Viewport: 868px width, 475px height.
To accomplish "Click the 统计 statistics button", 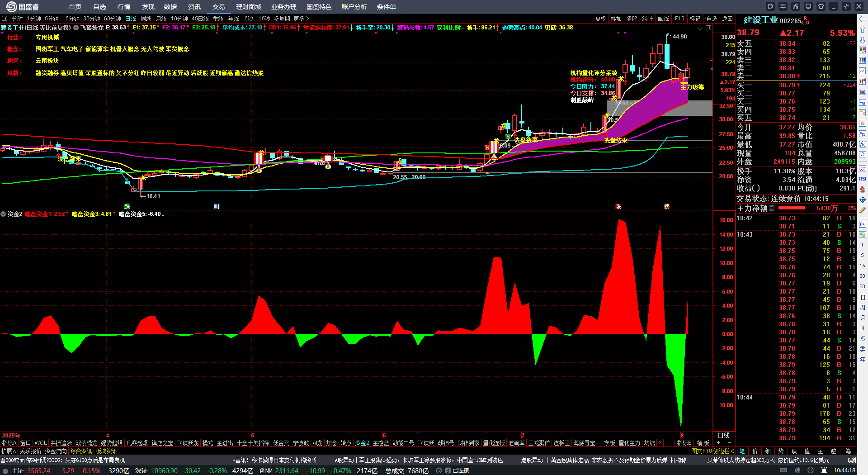I will click(647, 19).
